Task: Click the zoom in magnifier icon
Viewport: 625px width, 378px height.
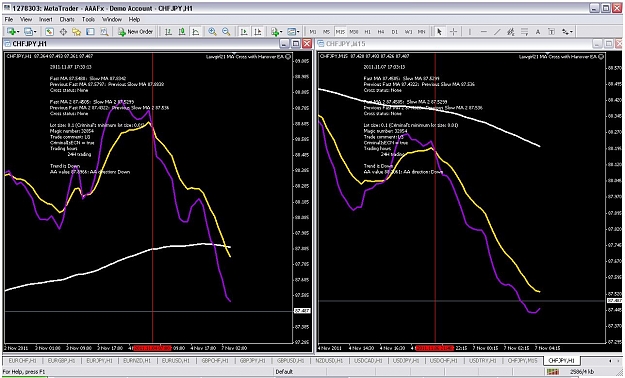Action: coord(212,32)
